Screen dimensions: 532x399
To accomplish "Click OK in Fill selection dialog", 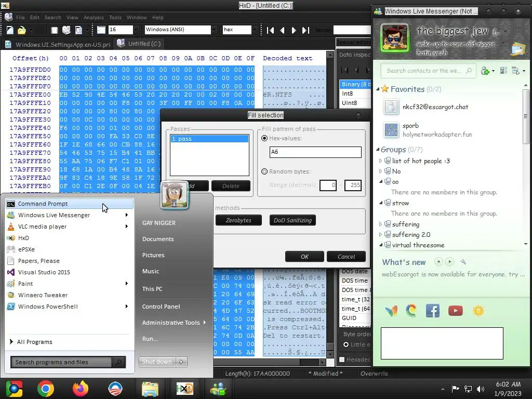I will click(x=304, y=257).
